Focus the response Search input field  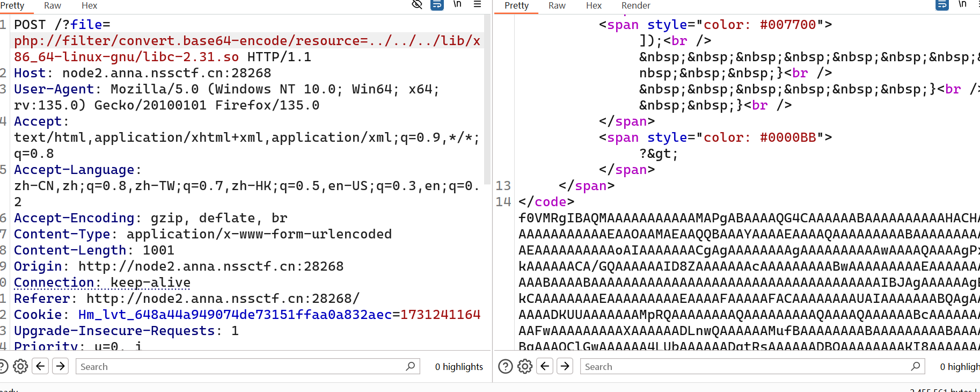752,366
